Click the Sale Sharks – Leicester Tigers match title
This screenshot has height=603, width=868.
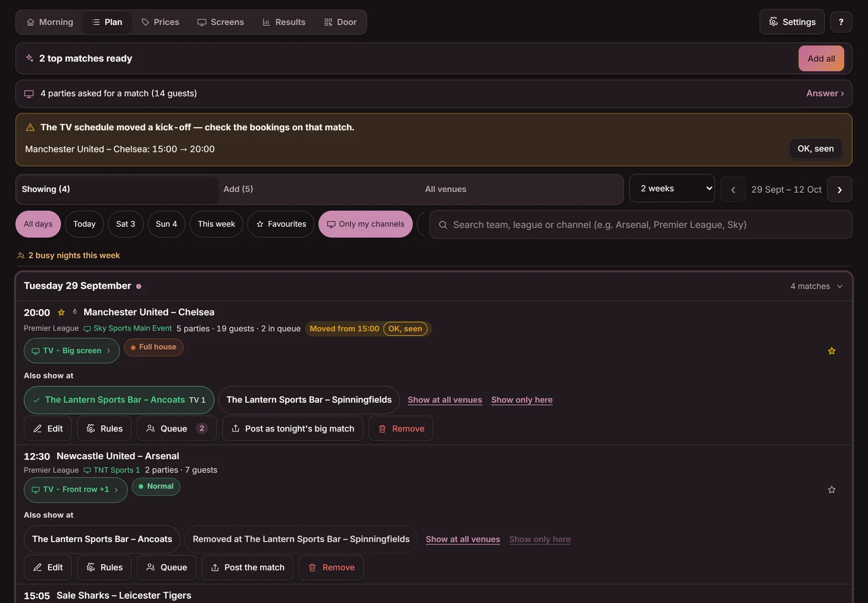coord(124,595)
